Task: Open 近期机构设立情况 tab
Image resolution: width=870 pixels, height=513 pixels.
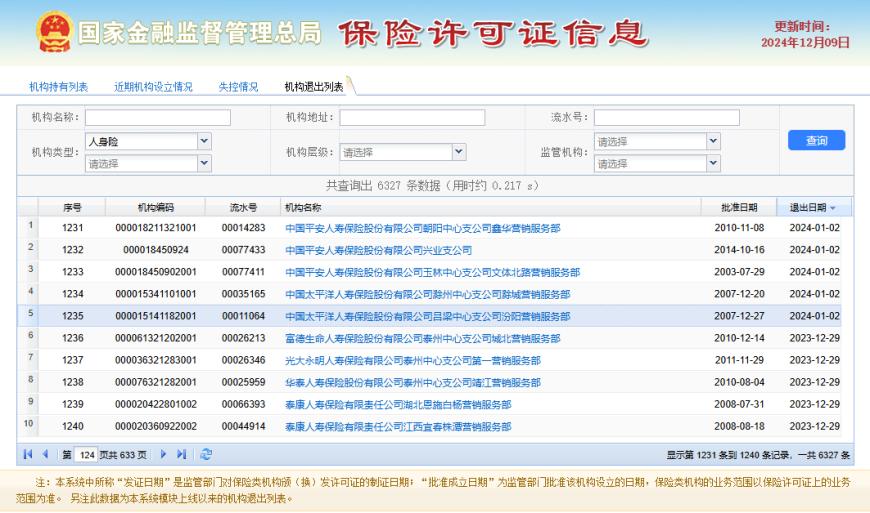Action: click(153, 87)
